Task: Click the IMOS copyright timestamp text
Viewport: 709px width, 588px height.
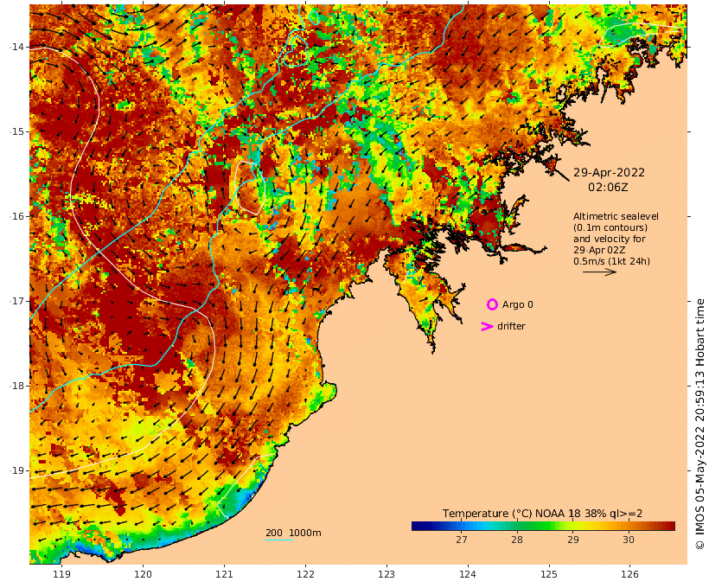Action: click(x=699, y=424)
